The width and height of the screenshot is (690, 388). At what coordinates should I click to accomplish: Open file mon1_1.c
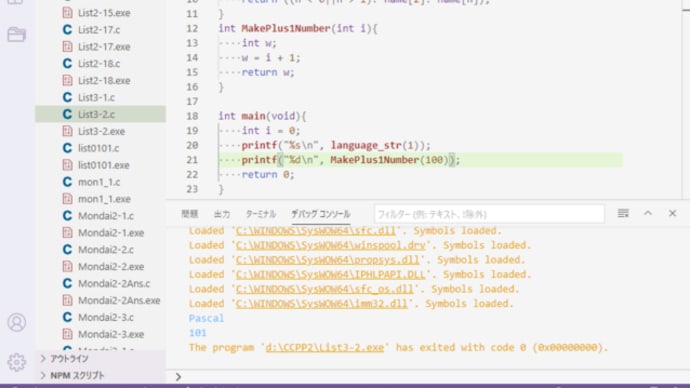(x=99, y=182)
